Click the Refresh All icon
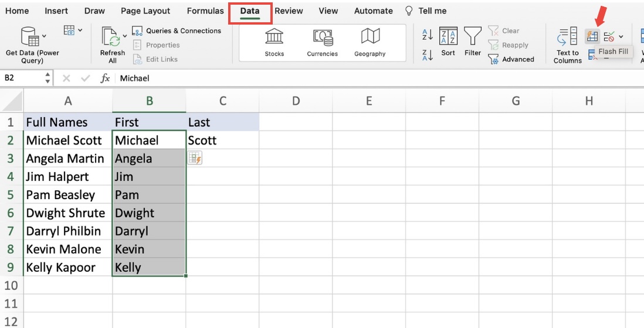The image size is (644, 328). click(x=111, y=37)
